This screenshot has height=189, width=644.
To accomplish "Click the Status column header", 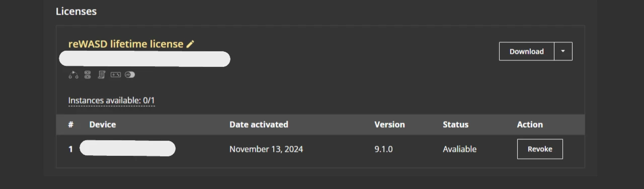I will (x=455, y=125).
